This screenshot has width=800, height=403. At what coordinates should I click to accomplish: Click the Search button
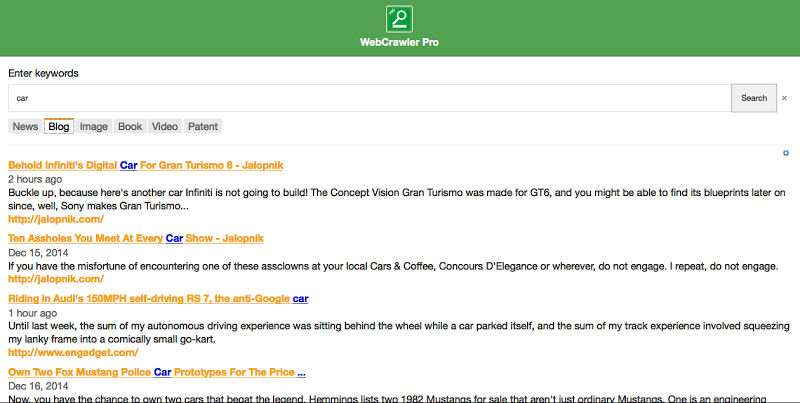click(x=754, y=98)
